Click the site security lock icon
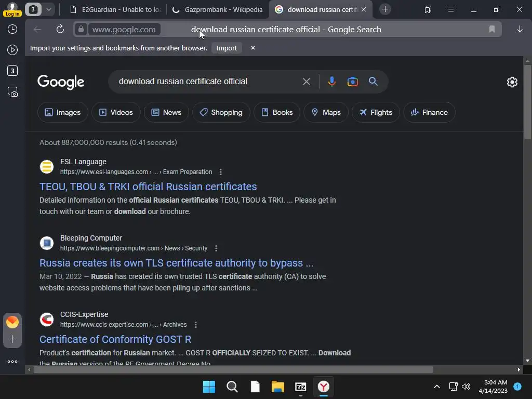 point(81,29)
